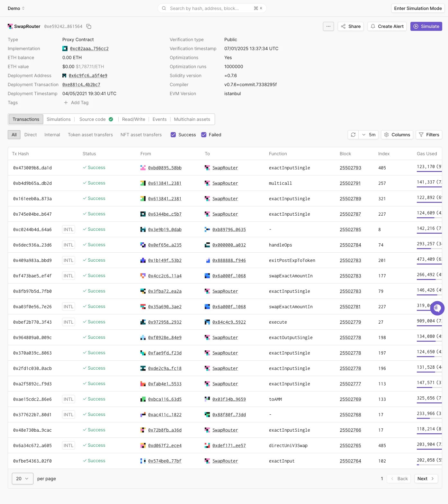Image resolution: width=448 pixels, height=504 pixels.
Task: Click transaction hash 0x473009b8…da1d
Action: tap(32, 168)
